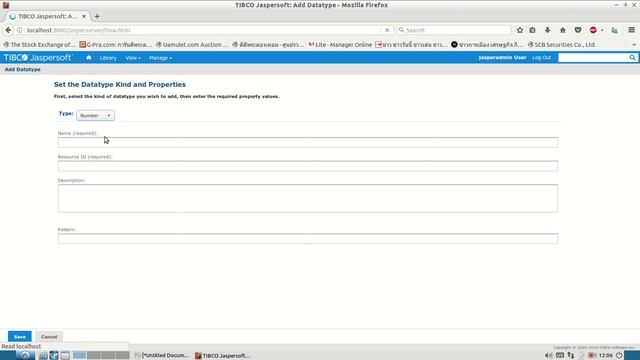Viewport: 640px width, 360px height.
Task: Expand the Manage menu
Action: [160, 58]
